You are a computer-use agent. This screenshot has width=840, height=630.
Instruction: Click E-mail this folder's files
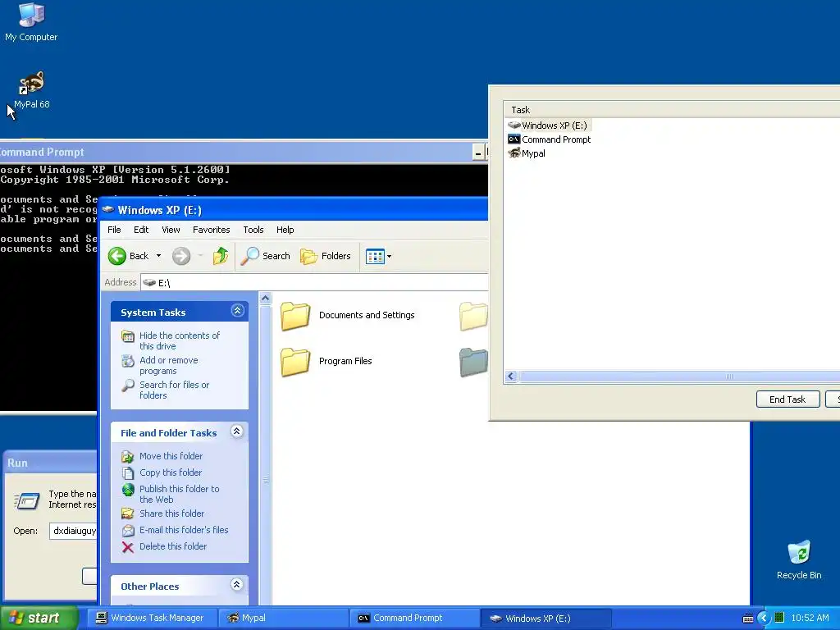pyautogui.click(x=184, y=530)
